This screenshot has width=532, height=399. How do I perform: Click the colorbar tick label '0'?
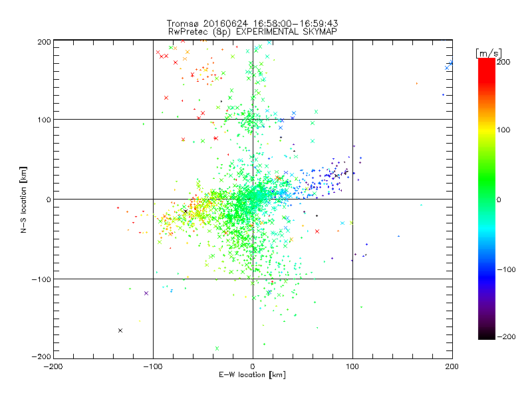[x=499, y=200]
